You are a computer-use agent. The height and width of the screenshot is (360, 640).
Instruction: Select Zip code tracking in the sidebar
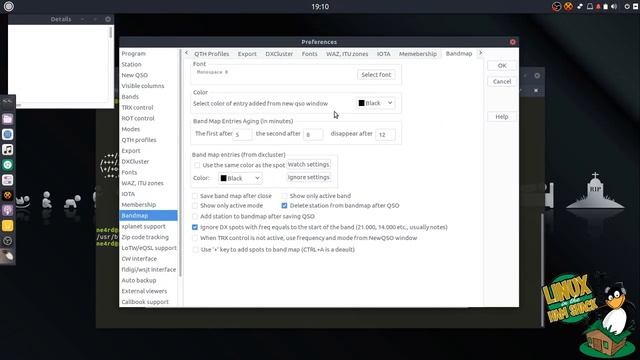(x=145, y=237)
